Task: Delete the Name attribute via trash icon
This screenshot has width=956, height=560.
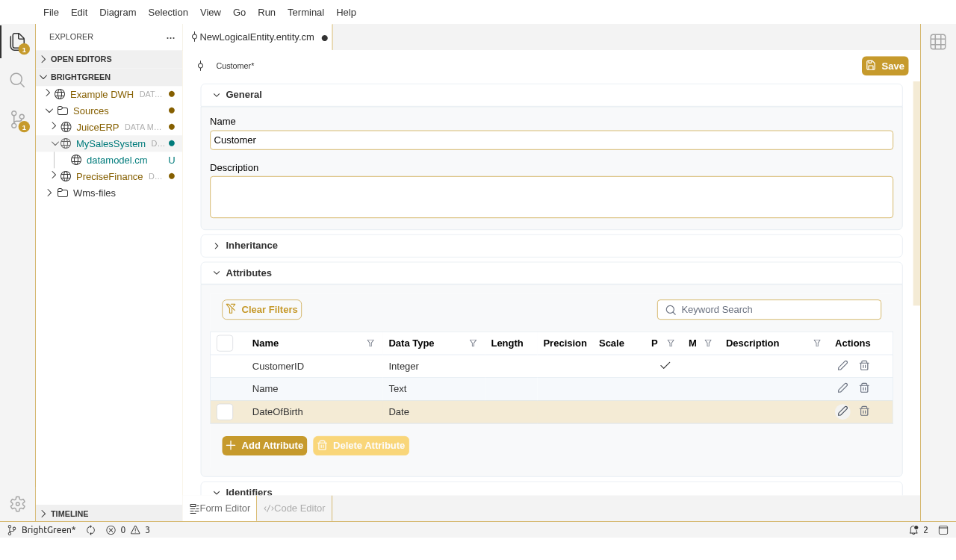Action: click(864, 388)
